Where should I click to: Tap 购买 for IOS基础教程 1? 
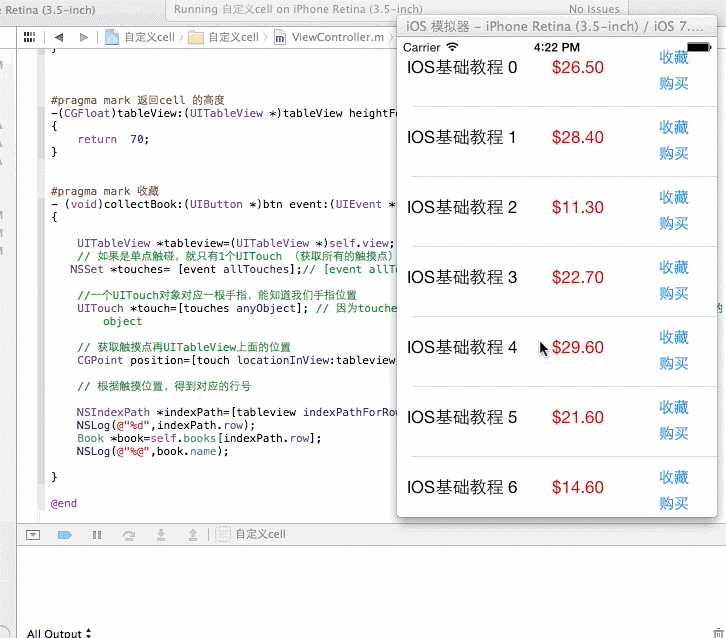(674, 153)
